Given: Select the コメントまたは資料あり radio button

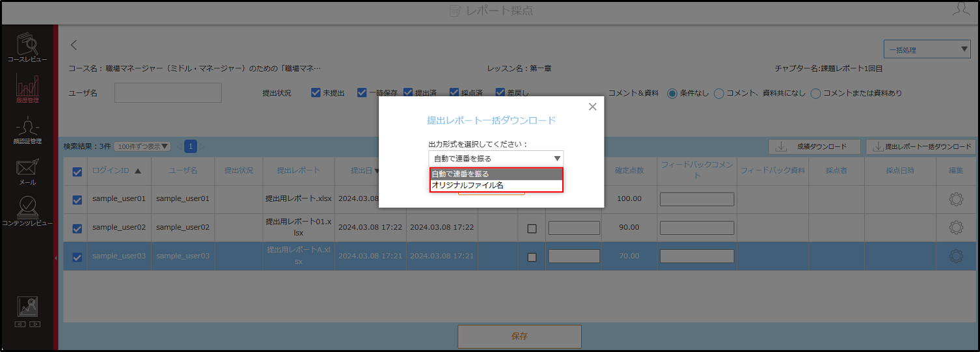Looking at the screenshot, I should [816, 93].
